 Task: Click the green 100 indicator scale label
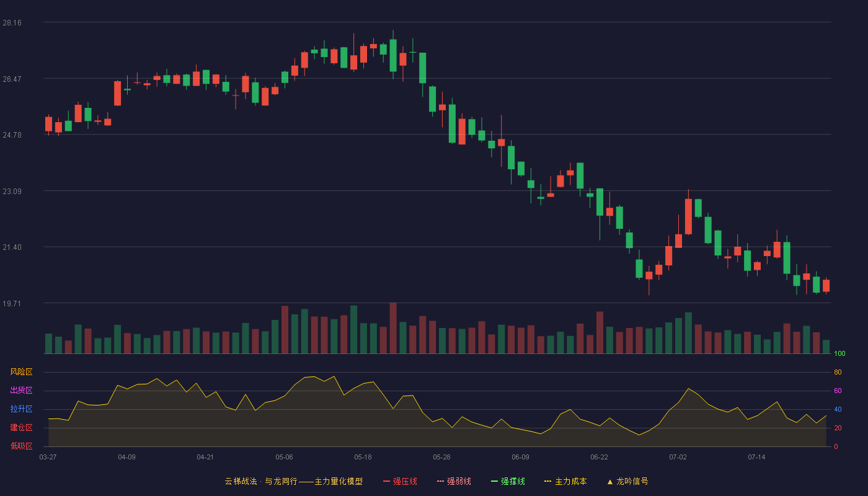(839, 354)
